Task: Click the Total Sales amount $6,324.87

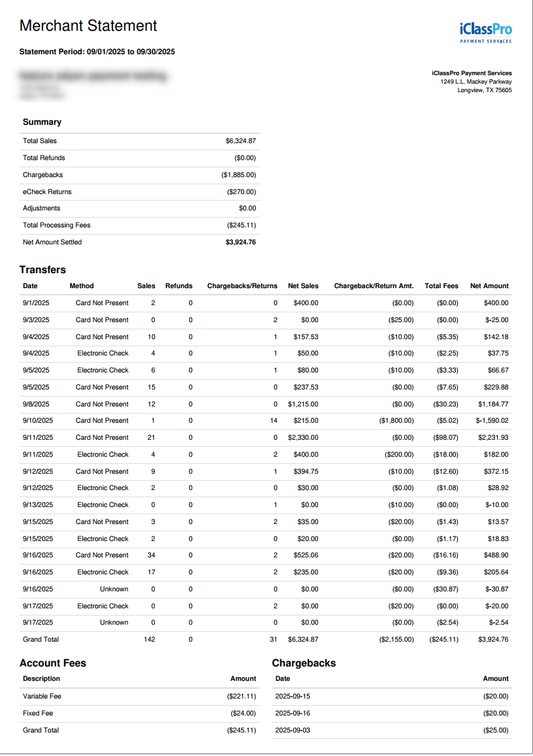Action: pos(240,140)
